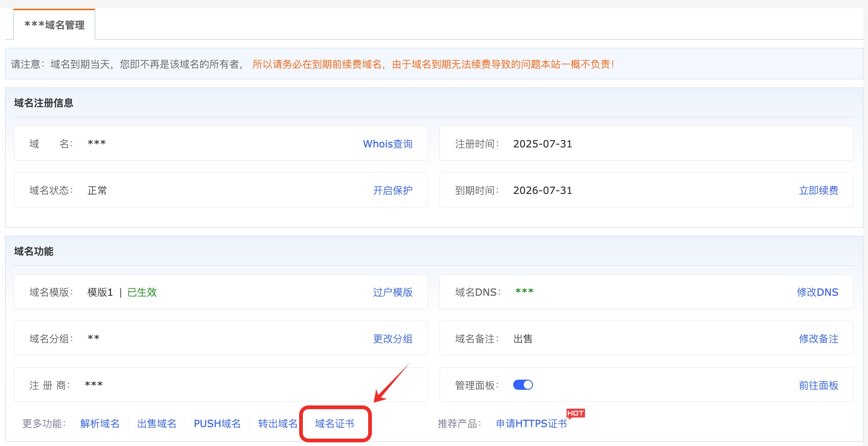Click the PUSH域名 link
This screenshot has height=446, width=868.
tap(217, 423)
